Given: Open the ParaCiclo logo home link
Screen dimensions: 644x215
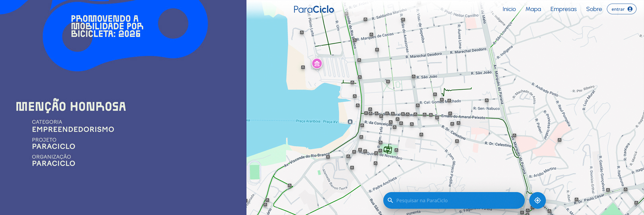Looking at the screenshot, I should (314, 9).
